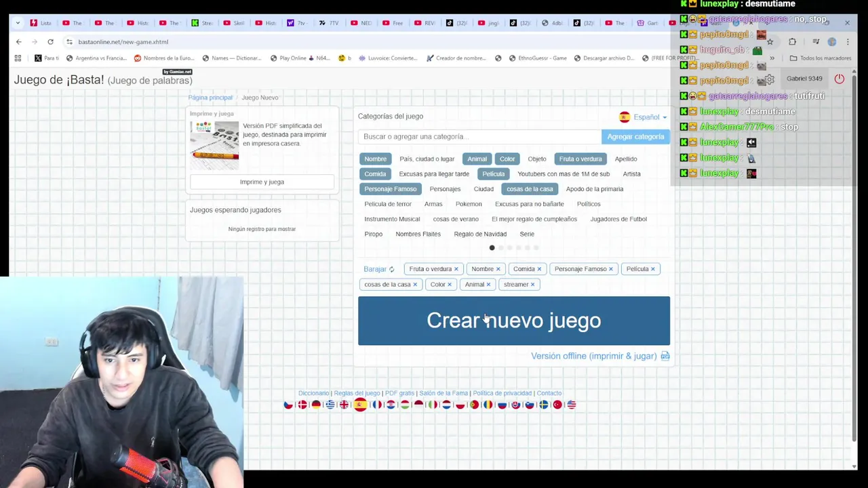868x488 pixels.
Task: Toggle the 'Color' category chip
Action: [x=507, y=159]
